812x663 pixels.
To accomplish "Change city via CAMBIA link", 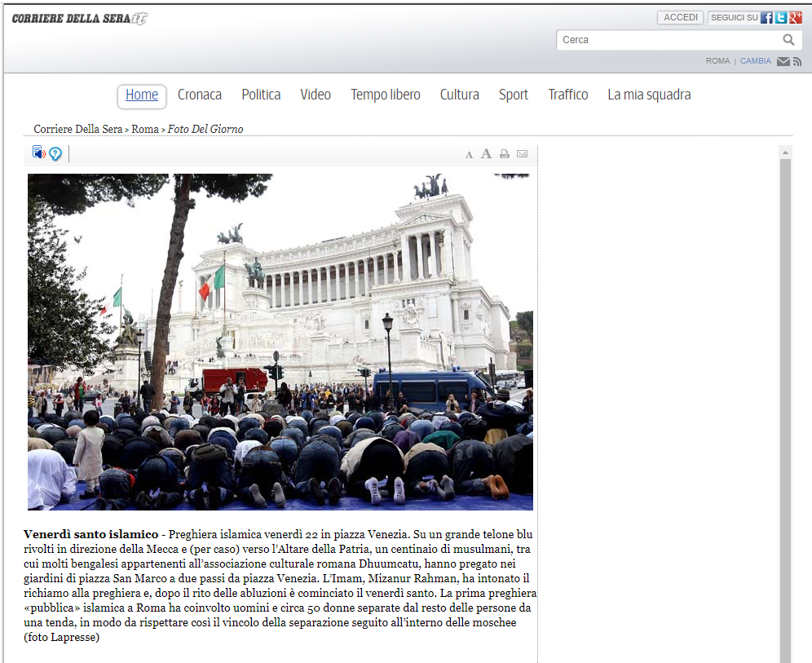I will point(755,61).
